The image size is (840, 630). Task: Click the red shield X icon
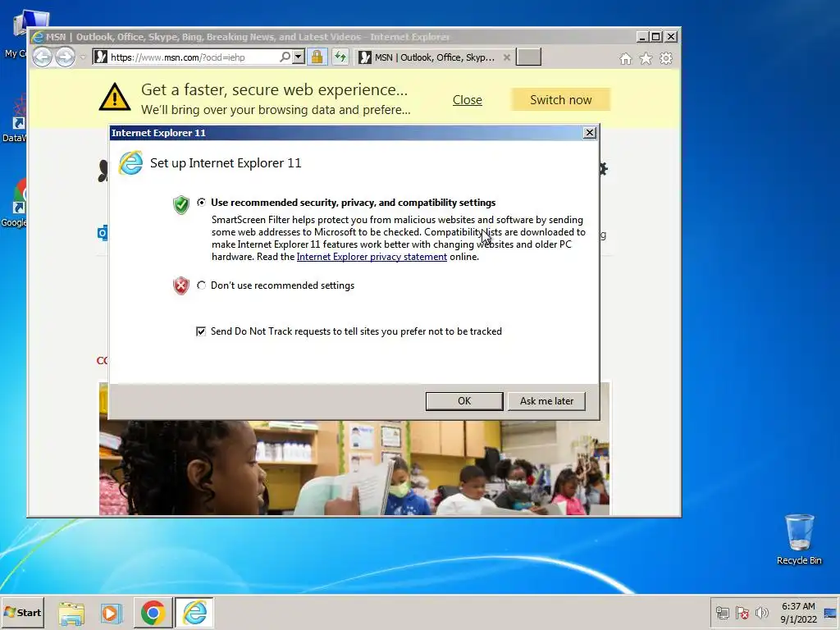pos(181,286)
